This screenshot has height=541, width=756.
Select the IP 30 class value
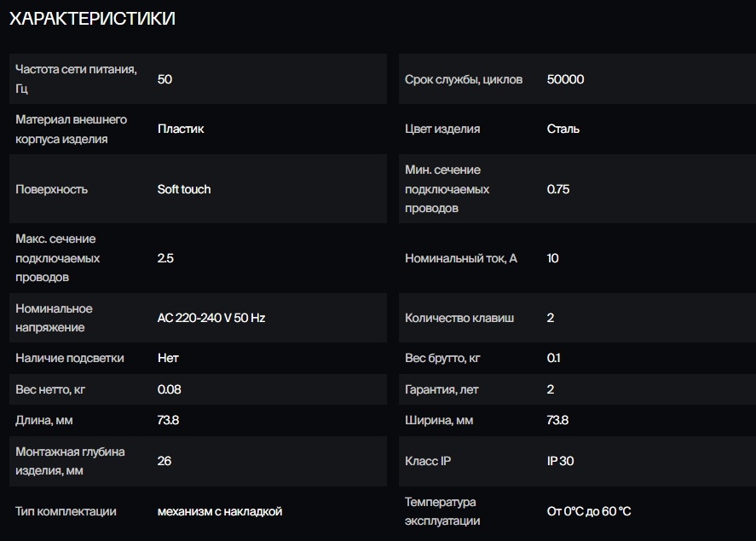tap(560, 461)
